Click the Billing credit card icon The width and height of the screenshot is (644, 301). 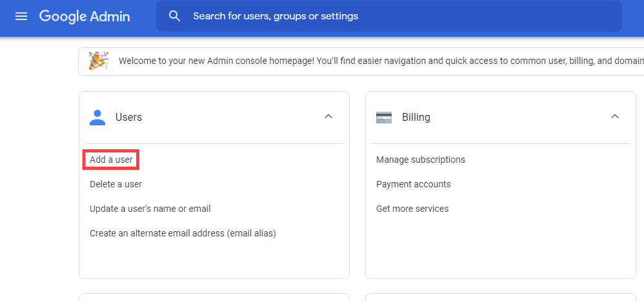(x=384, y=117)
